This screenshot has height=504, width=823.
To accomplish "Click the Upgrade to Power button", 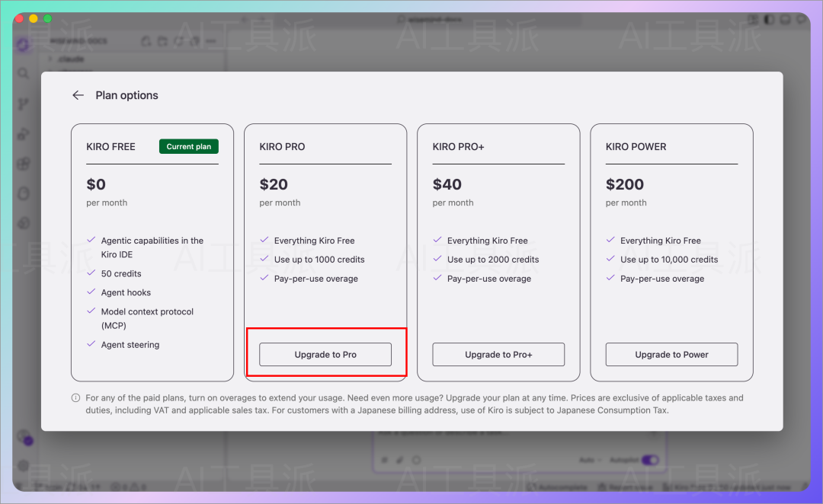I will click(672, 355).
